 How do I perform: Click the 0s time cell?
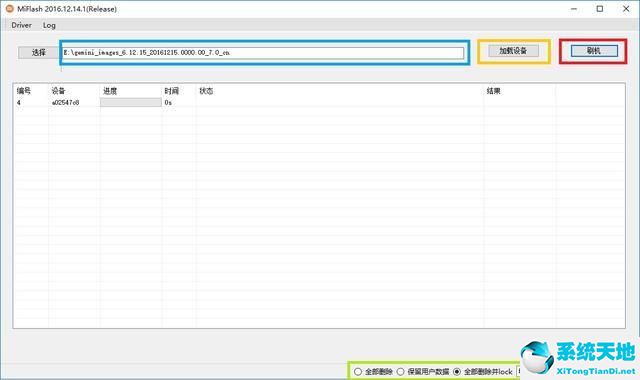(168, 102)
